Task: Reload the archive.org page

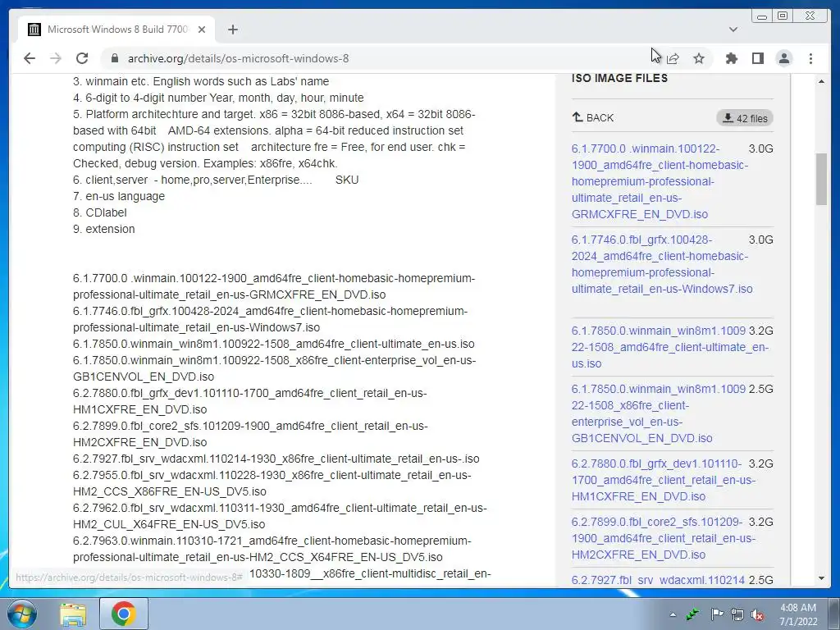Action: coord(82,58)
